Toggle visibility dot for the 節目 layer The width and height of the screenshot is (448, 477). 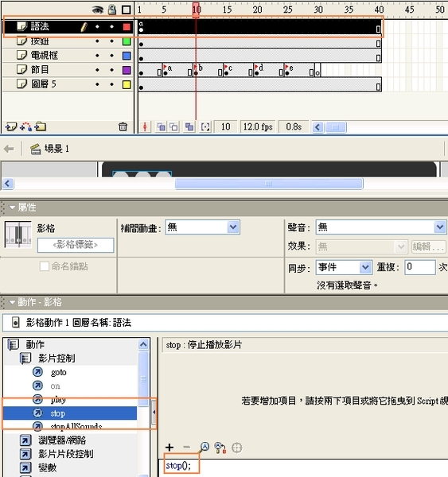pos(97,70)
